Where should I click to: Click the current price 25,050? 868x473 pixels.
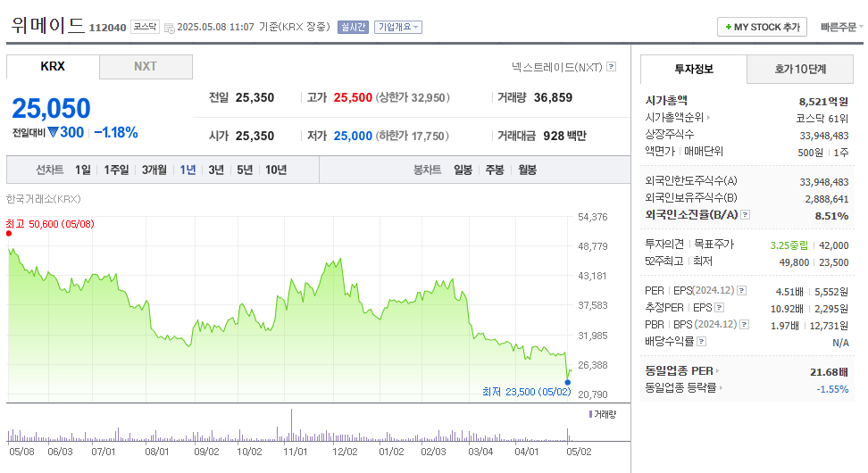pos(51,108)
